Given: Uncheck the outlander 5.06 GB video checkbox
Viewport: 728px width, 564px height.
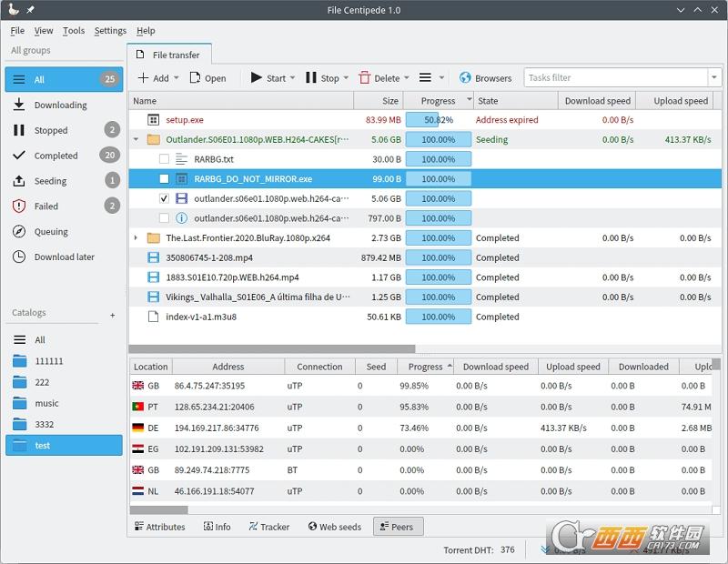Looking at the screenshot, I should [x=164, y=198].
